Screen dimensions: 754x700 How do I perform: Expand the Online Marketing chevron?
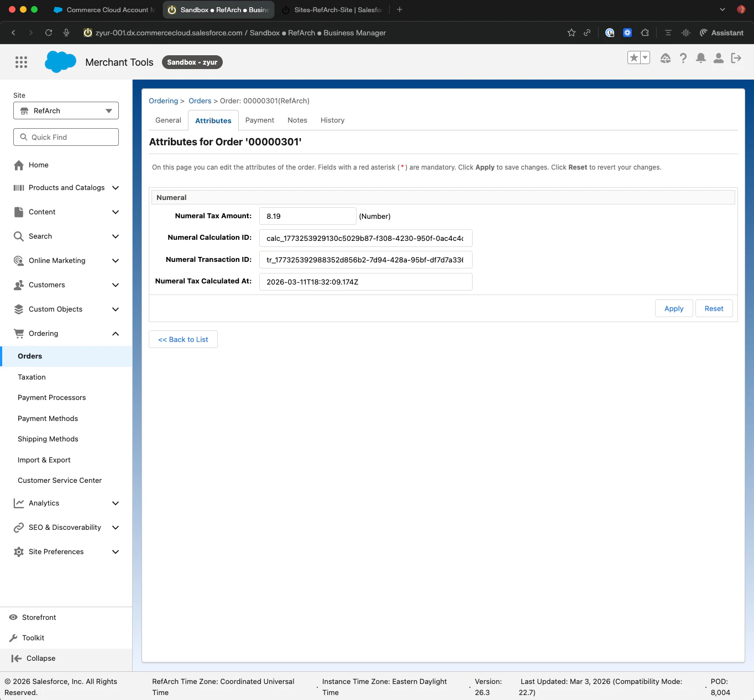click(x=116, y=261)
